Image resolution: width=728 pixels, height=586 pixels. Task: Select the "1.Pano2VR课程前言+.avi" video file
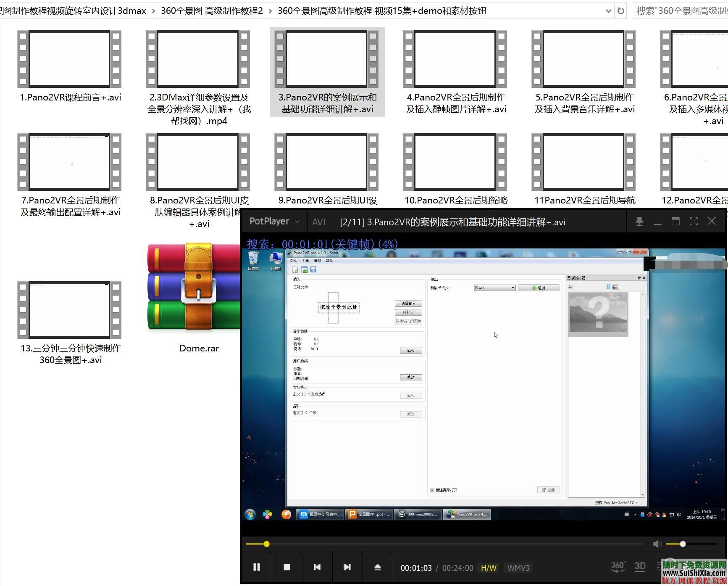(70, 67)
